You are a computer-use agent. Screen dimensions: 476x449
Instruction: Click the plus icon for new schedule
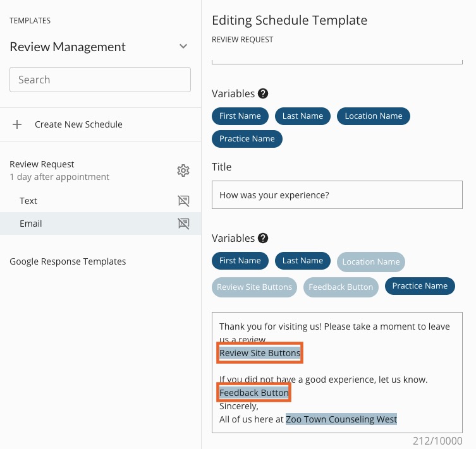coord(17,124)
